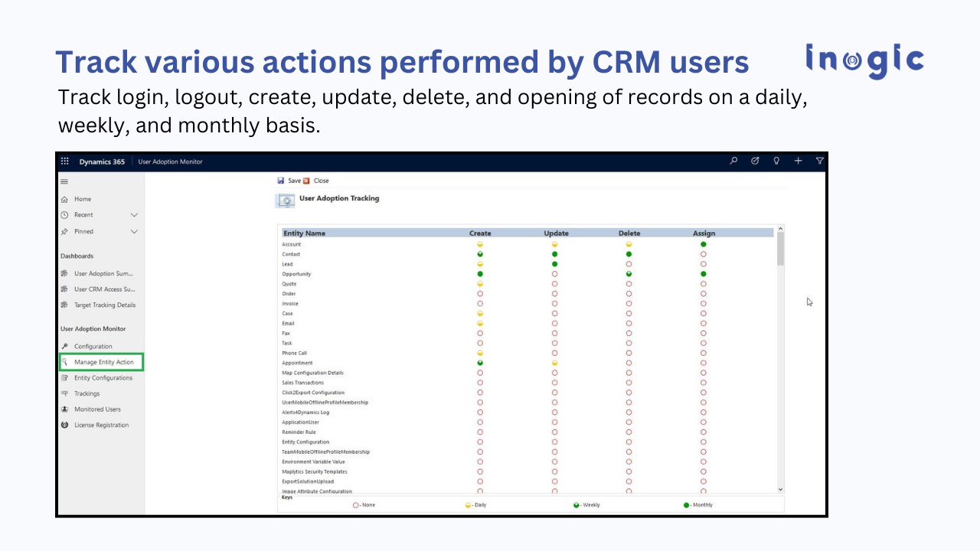Open the advanced filter funnel icon

(x=819, y=161)
